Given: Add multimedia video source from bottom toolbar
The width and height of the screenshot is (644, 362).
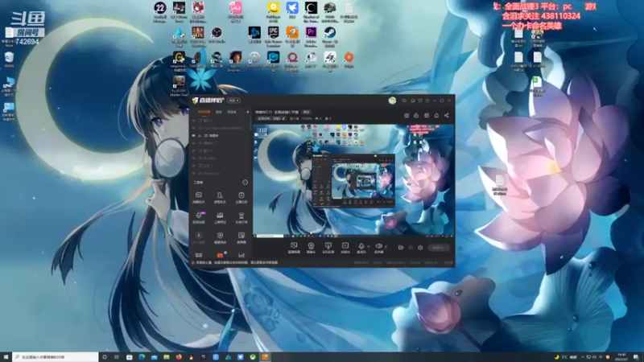Looking at the screenshot, I should (345, 248).
